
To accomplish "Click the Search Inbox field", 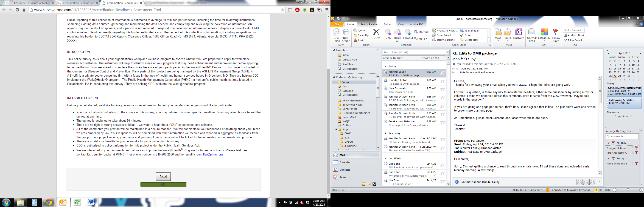I will tap(414, 52).
